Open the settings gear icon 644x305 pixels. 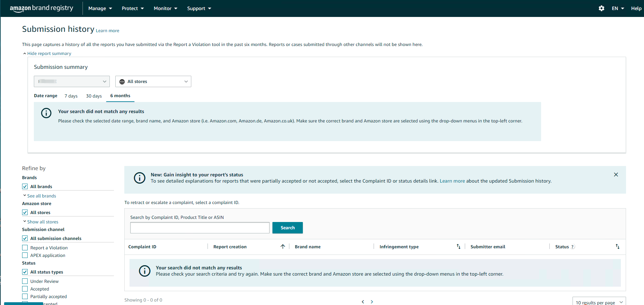click(601, 8)
